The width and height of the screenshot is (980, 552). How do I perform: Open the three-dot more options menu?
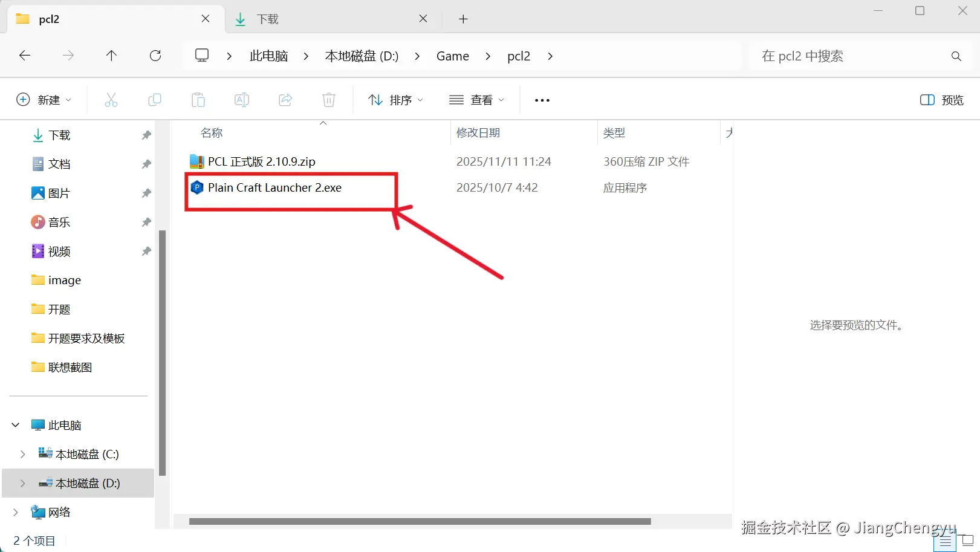(x=542, y=100)
